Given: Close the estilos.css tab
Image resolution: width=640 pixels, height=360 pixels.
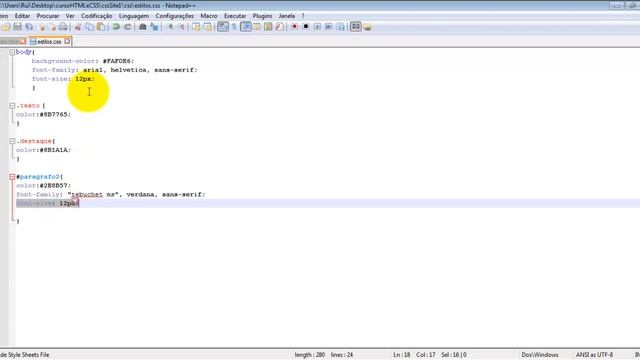Looking at the screenshot, I should pos(67,41).
